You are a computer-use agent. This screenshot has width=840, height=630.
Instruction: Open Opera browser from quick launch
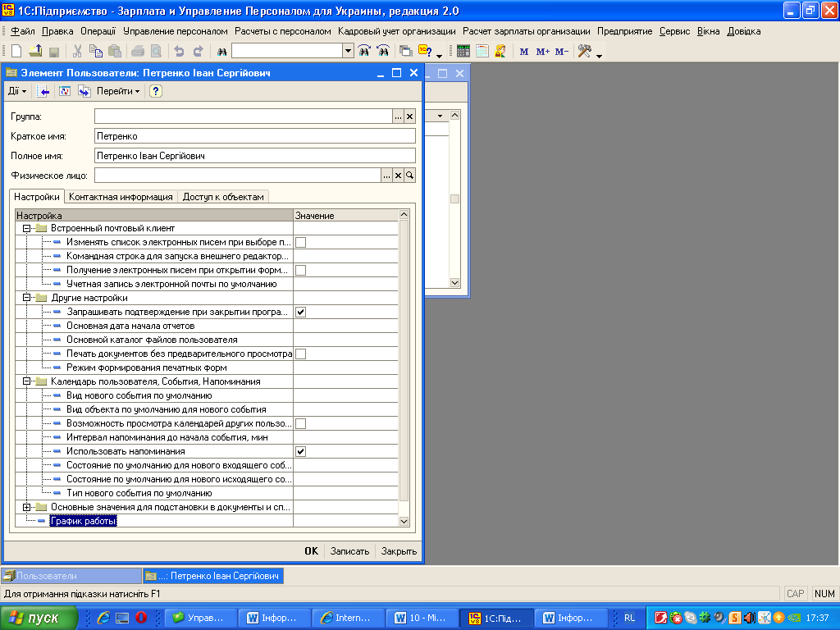pyautogui.click(x=141, y=618)
